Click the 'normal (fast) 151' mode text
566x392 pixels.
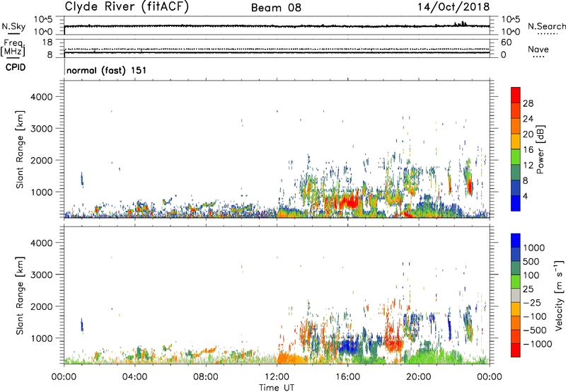[x=107, y=70]
